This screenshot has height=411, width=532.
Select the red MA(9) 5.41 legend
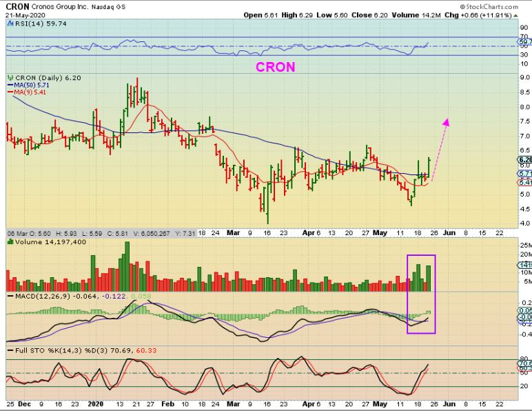click(27, 92)
